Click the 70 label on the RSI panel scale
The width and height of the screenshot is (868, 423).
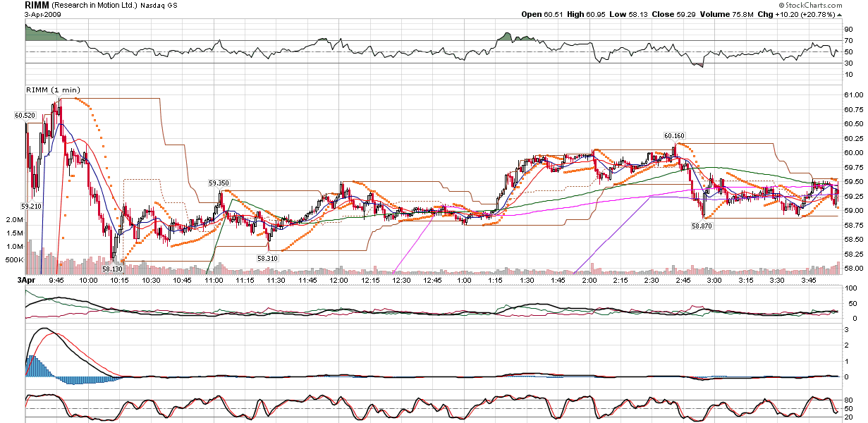pos(848,41)
